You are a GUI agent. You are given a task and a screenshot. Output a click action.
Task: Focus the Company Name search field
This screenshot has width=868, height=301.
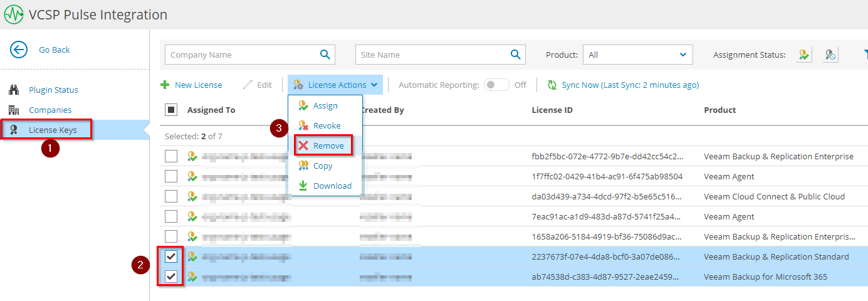click(250, 55)
